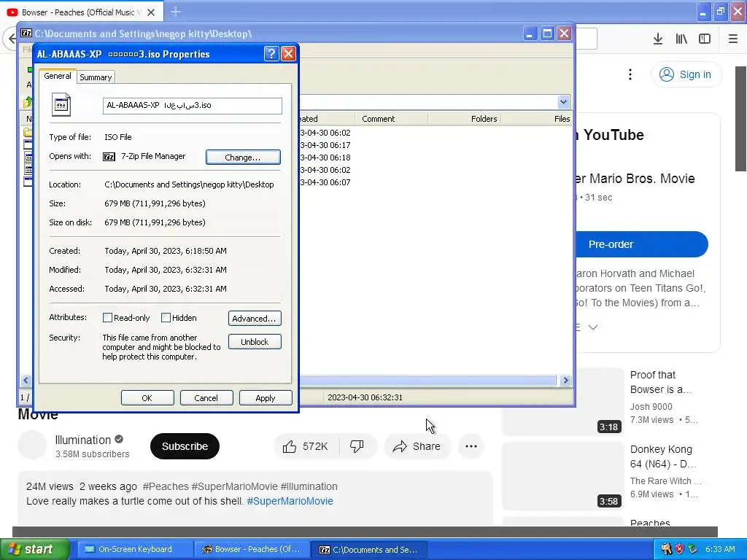This screenshot has width=747, height=560.
Task: Toggle the Hidden checkbox
Action: [x=166, y=318]
